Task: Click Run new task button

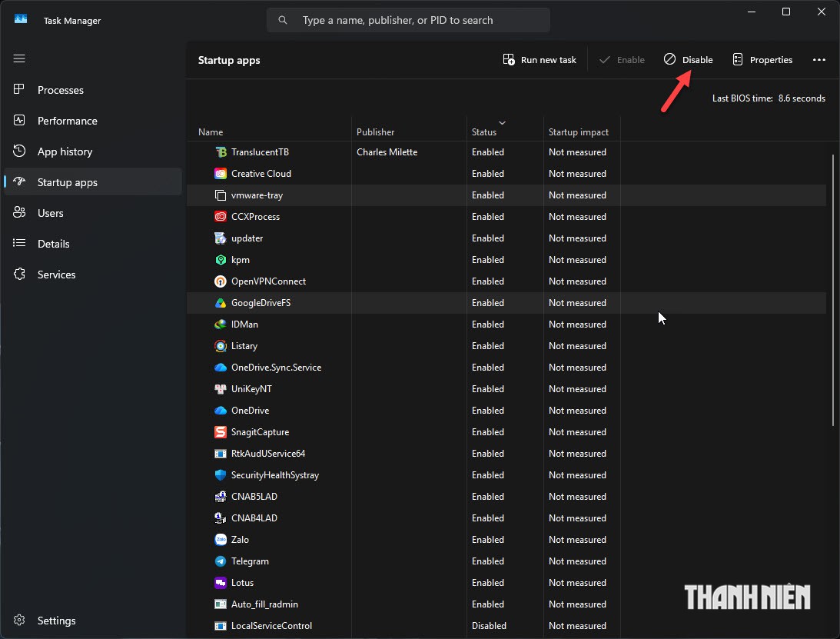Action: pyautogui.click(x=540, y=59)
